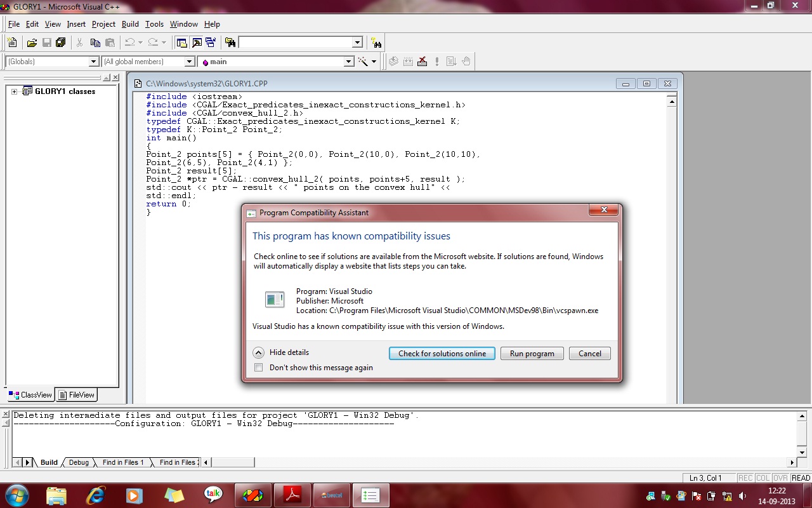Open the main members dropdown
The image size is (812, 508).
click(x=348, y=62)
